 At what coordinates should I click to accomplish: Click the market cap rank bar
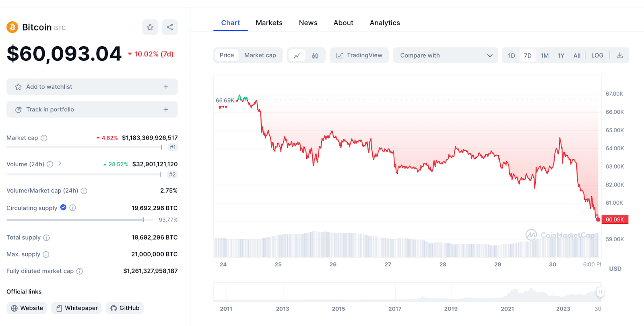pos(84,148)
